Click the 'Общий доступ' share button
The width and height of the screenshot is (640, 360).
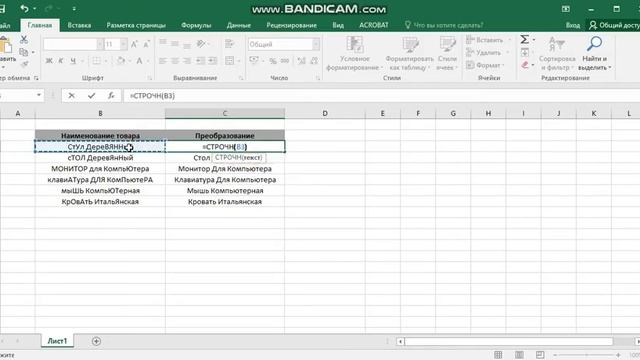(x=614, y=25)
